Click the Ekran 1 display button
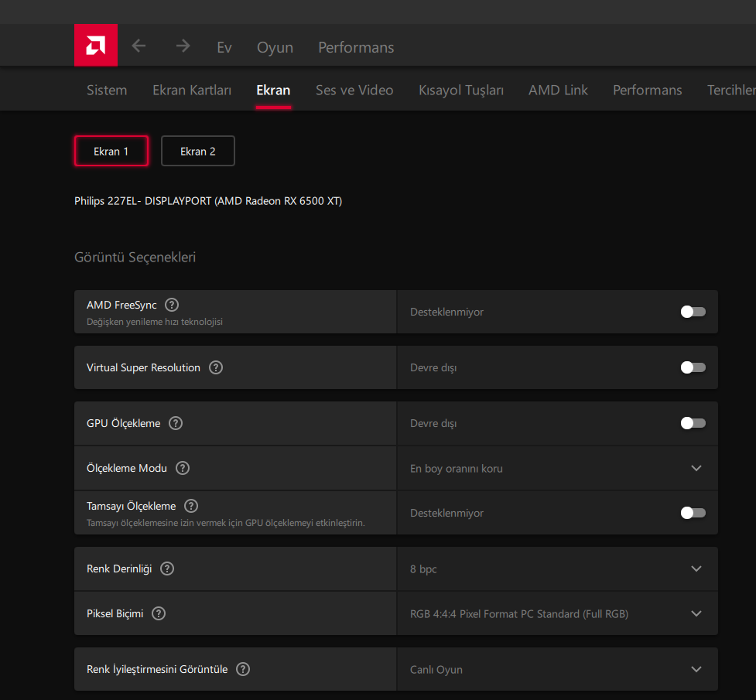This screenshot has height=700, width=756. pyautogui.click(x=111, y=152)
